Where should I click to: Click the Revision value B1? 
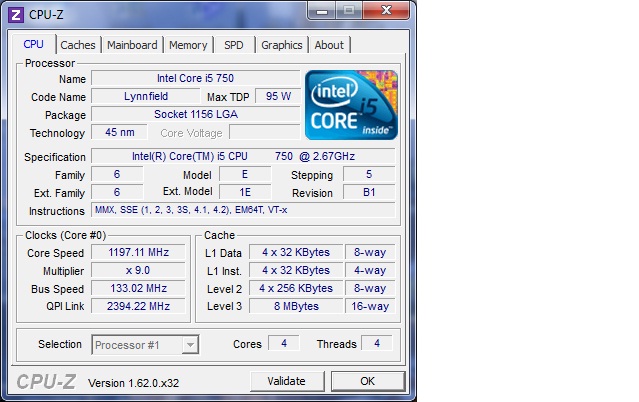[x=369, y=192]
